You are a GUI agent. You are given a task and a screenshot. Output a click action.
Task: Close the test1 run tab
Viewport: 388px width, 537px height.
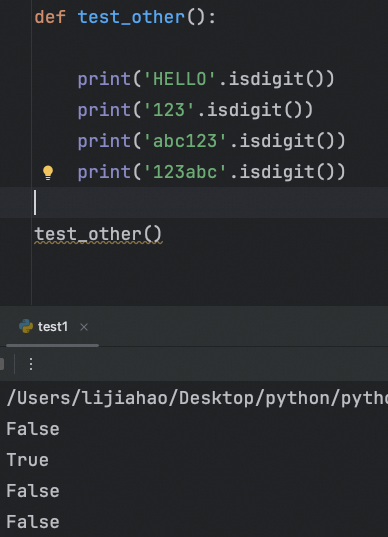click(84, 327)
